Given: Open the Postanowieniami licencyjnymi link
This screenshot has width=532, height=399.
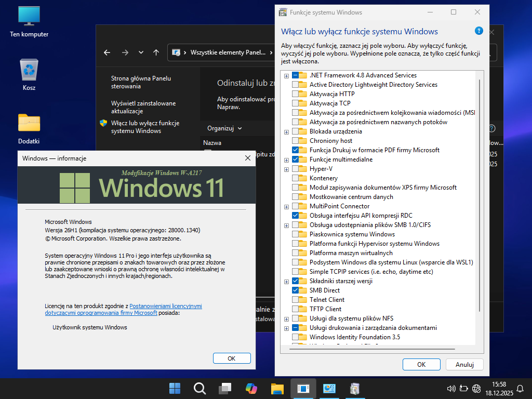Looking at the screenshot, I should click(x=165, y=307).
